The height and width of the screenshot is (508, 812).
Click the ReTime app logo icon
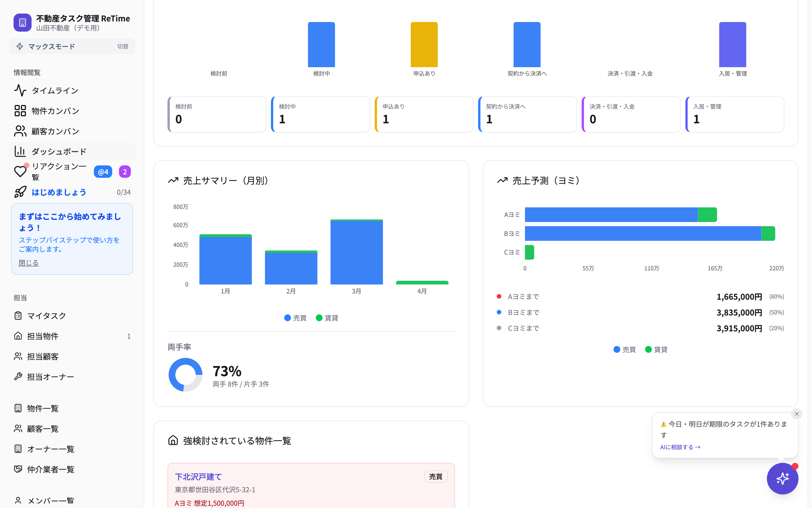point(23,23)
